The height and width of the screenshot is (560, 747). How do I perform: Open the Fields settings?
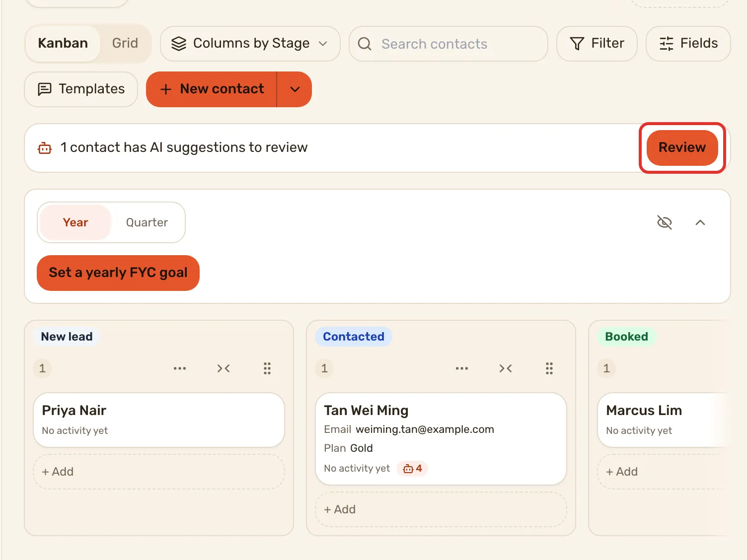[x=688, y=44]
